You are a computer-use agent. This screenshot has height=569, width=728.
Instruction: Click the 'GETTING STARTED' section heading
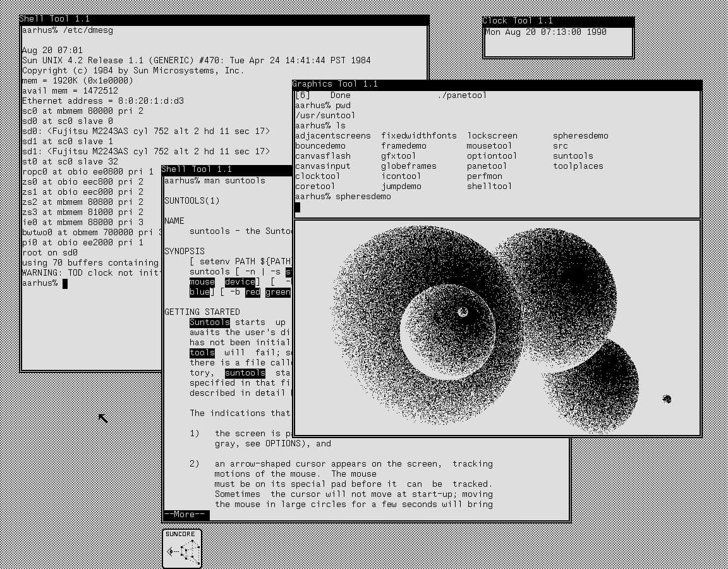coord(202,312)
